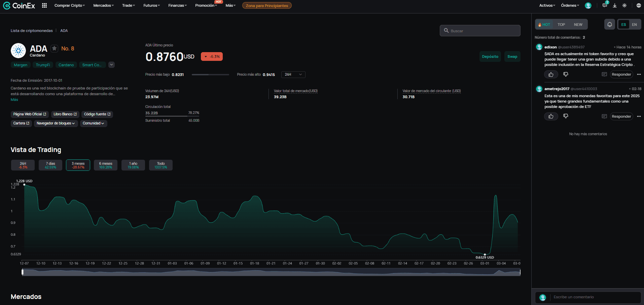Click the Cardano ADA coin logo
Image resolution: width=644 pixels, height=305 pixels.
(18, 51)
